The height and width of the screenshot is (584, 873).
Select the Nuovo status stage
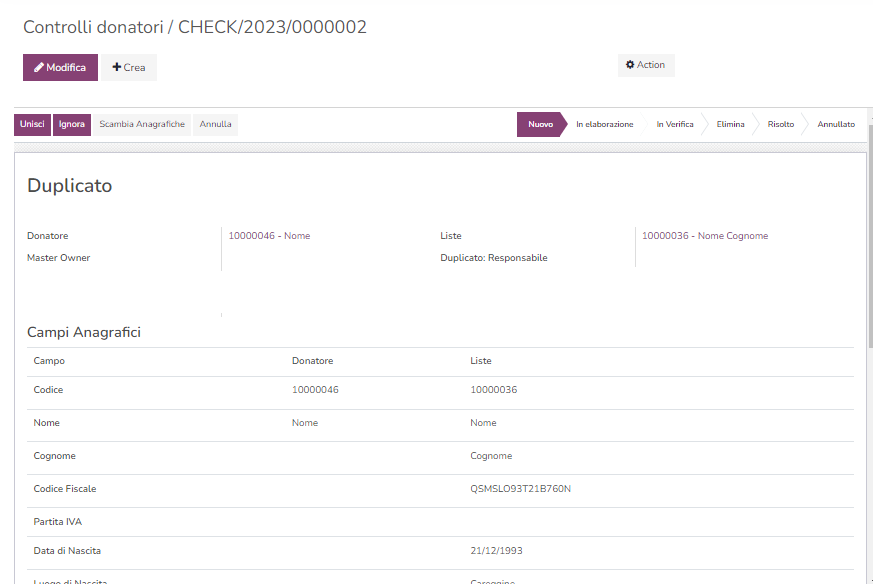(x=540, y=125)
